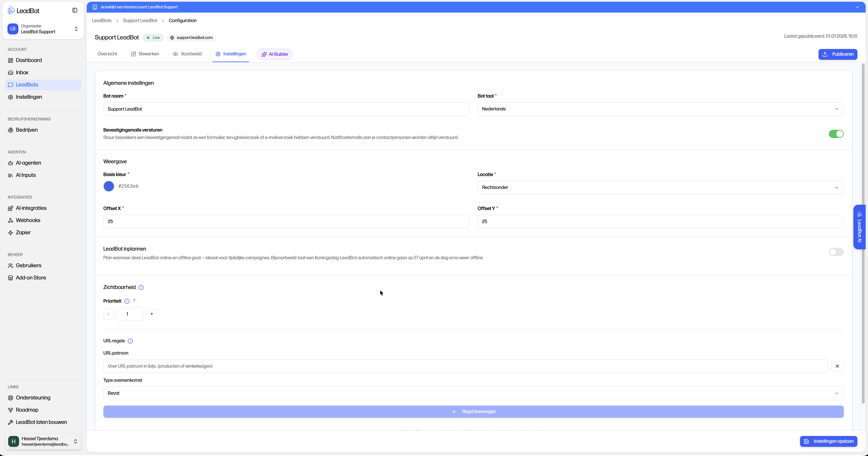Viewport: 868px width, 456px height.
Task: Switch to the Voorbeeld tab
Action: click(187, 54)
